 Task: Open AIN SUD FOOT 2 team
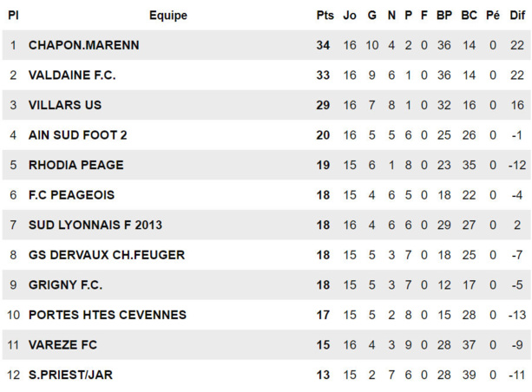coord(78,135)
